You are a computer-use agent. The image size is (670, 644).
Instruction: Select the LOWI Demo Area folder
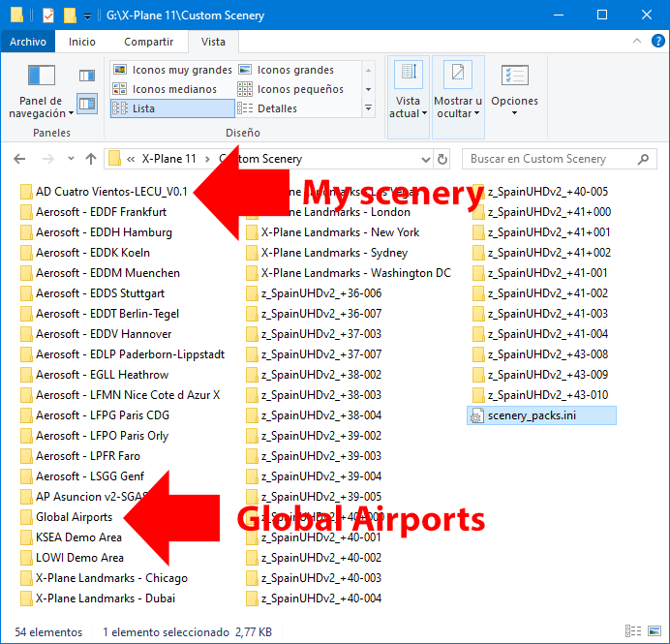(x=73, y=558)
